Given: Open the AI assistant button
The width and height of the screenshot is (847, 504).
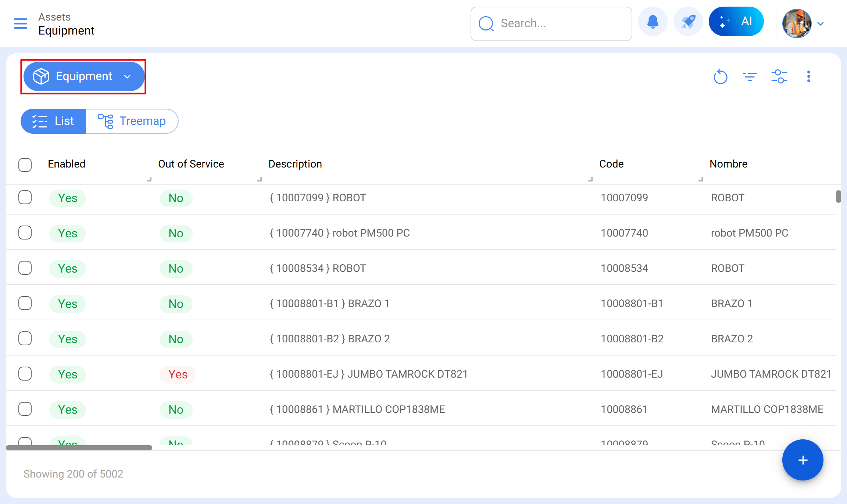Looking at the screenshot, I should click(x=736, y=22).
